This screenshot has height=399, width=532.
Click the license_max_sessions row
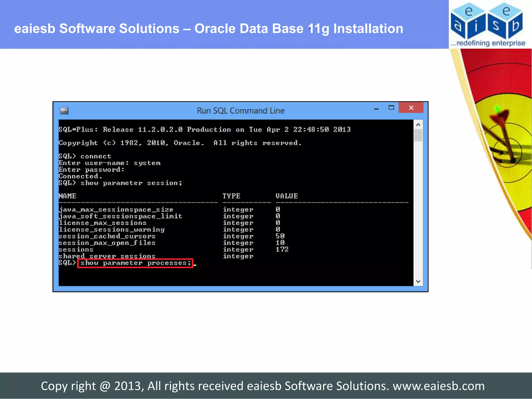pyautogui.click(x=169, y=223)
